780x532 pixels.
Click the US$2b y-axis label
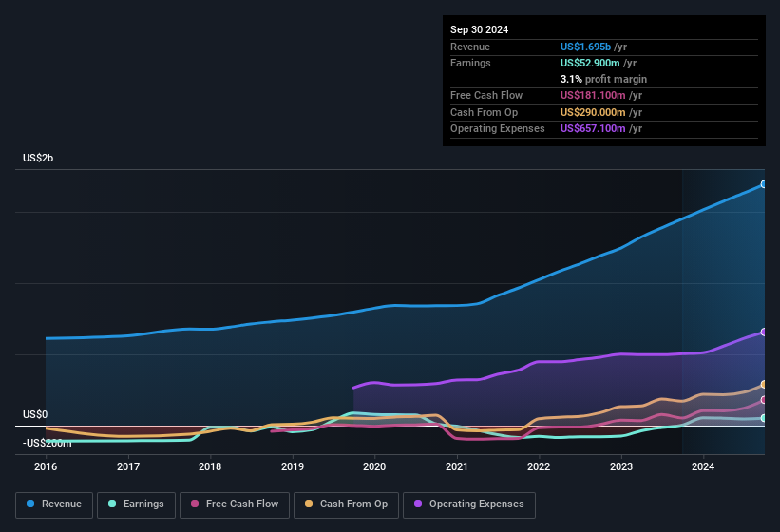(x=38, y=158)
